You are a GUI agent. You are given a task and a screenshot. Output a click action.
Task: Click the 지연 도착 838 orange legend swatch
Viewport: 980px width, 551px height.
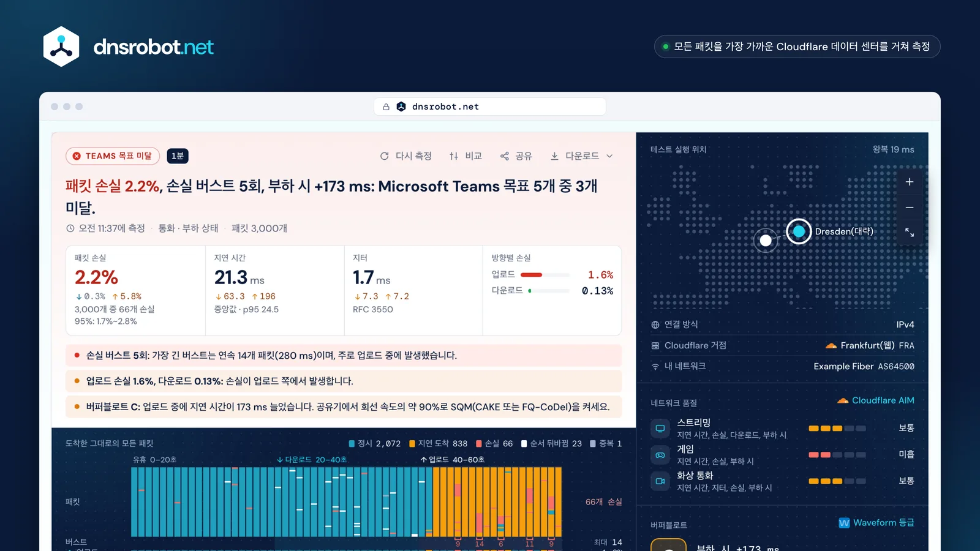pos(412,444)
